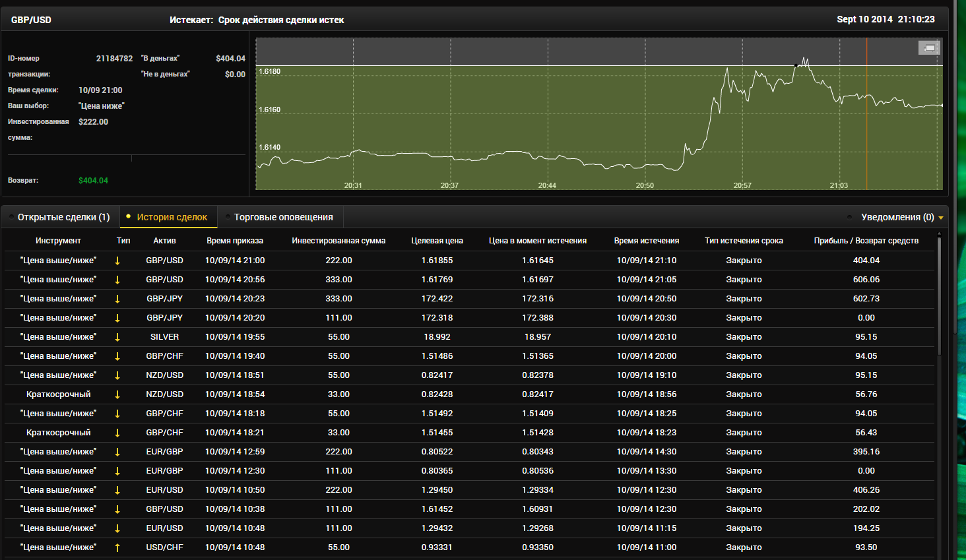Select the yellow dot beside История сделок
This screenshot has width=966, height=560.
click(128, 216)
